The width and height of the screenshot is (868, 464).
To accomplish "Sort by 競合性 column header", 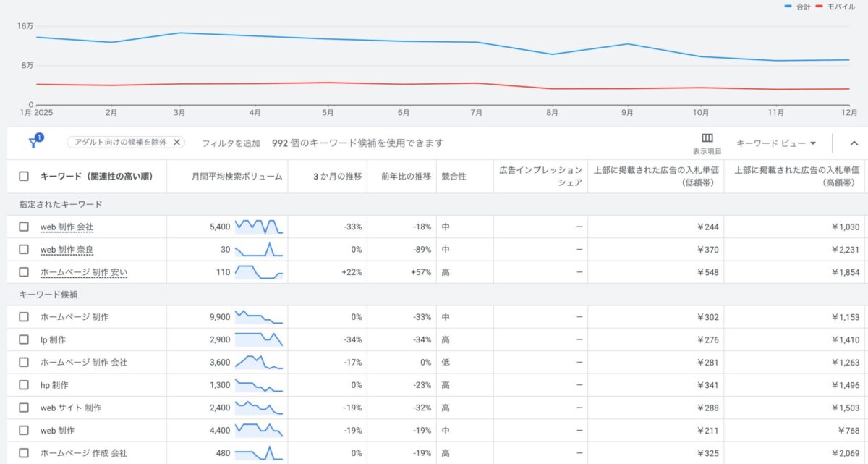I will pos(454,176).
